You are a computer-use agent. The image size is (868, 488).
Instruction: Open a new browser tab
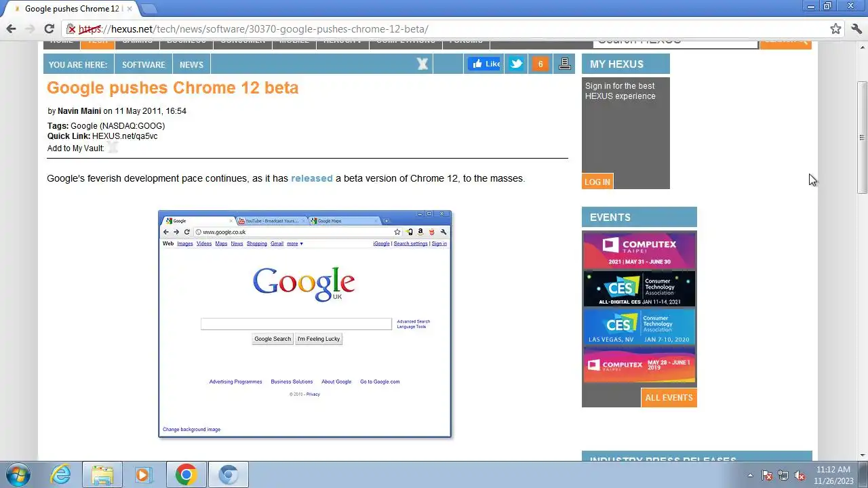[149, 9]
